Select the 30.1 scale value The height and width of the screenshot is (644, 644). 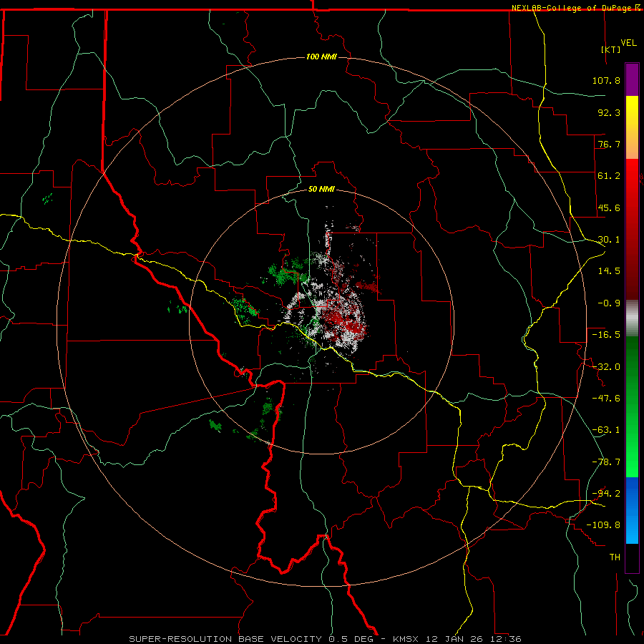point(609,240)
